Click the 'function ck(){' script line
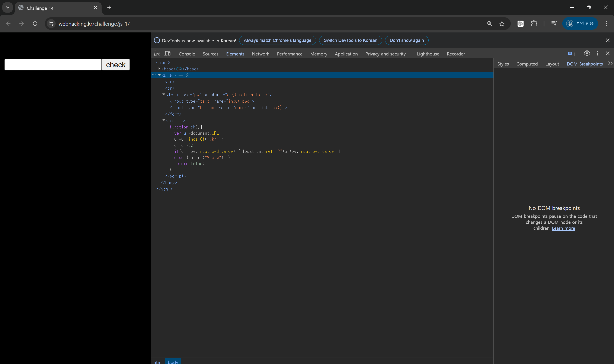614x364 pixels. 186,127
